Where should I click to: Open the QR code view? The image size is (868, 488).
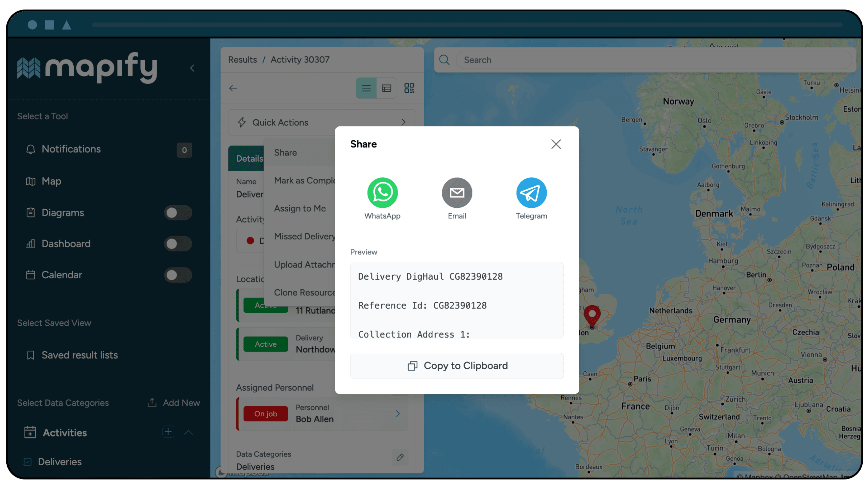pyautogui.click(x=409, y=88)
